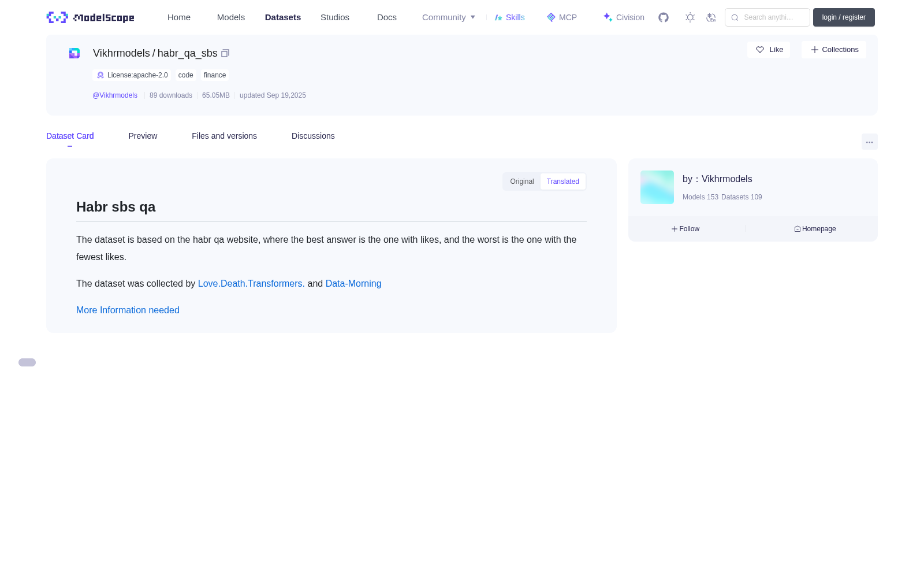
Task: Follow the Vikhrmodels organization
Action: [x=685, y=229]
